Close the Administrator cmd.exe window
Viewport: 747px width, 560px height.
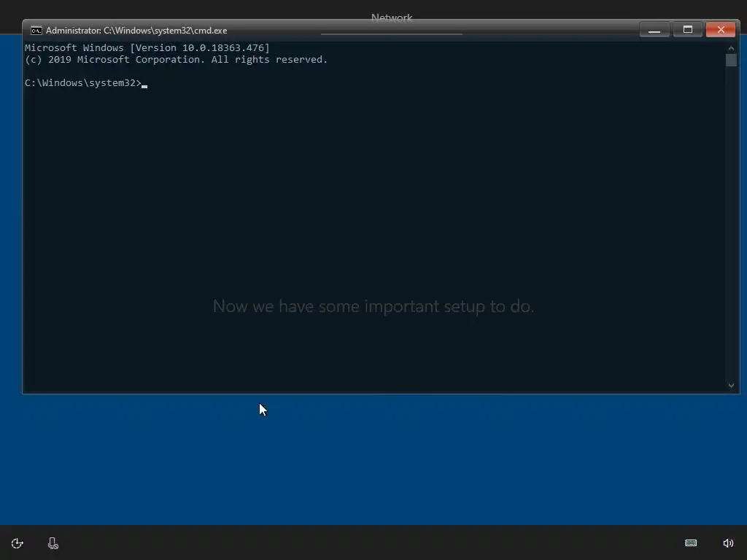pyautogui.click(x=720, y=29)
